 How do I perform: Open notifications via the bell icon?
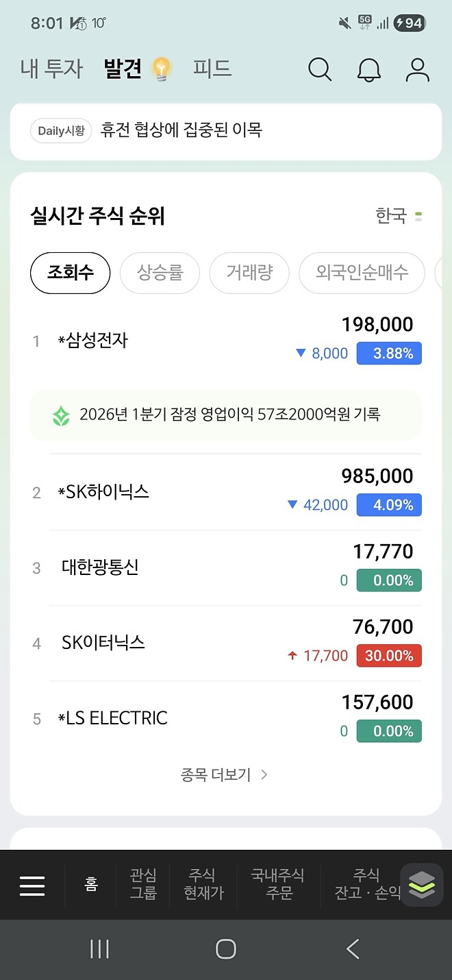tap(369, 69)
